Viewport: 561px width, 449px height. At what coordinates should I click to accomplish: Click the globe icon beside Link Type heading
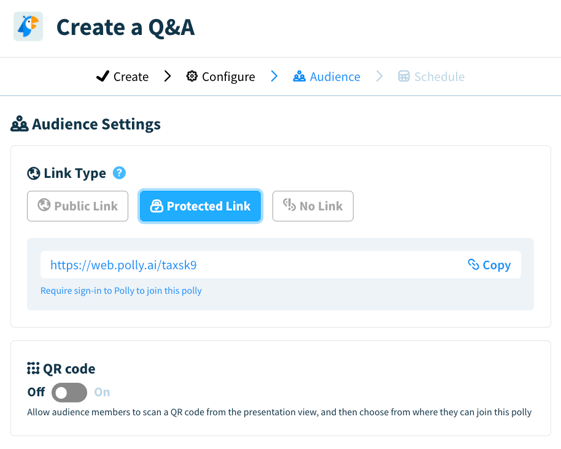34,174
